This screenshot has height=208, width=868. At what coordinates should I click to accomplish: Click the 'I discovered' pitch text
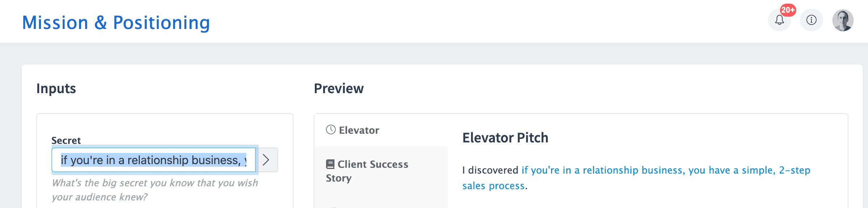(491, 170)
